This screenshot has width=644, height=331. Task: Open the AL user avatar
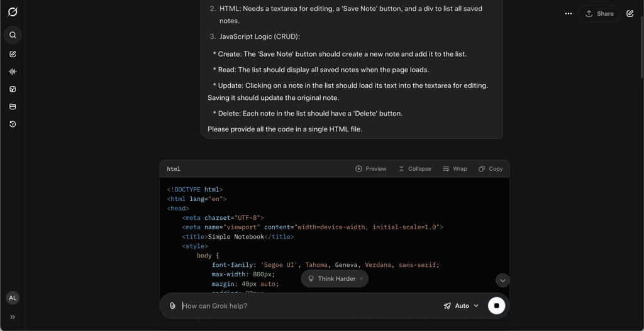coord(13,298)
